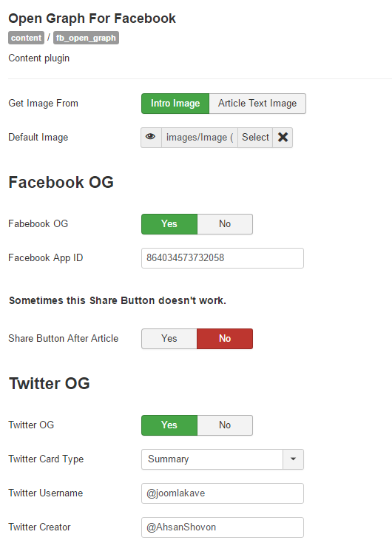Set Fabebook OG to No
The width and height of the screenshot is (392, 560).
[225, 224]
